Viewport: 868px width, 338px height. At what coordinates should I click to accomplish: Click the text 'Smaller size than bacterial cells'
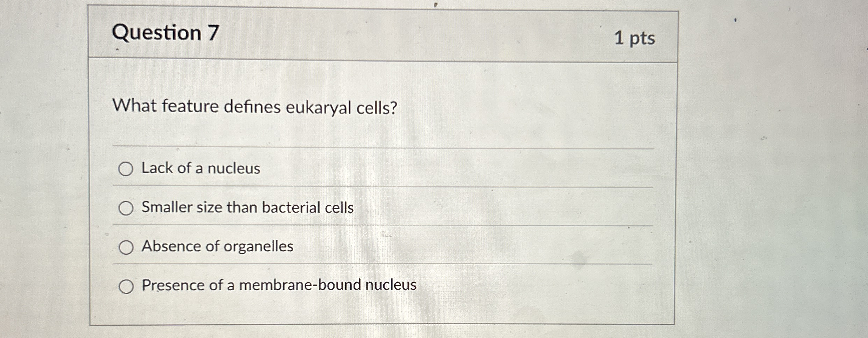tap(247, 208)
